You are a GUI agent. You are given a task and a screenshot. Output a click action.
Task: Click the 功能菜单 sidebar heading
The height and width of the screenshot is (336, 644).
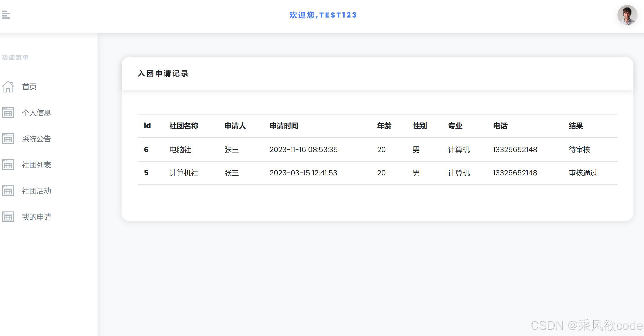tap(15, 57)
